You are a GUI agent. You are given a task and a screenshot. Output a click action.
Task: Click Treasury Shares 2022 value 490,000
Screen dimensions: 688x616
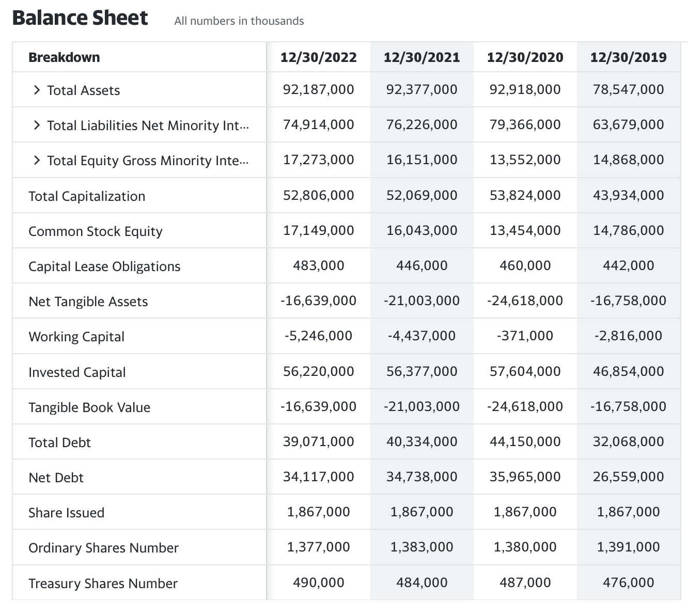pos(319,582)
